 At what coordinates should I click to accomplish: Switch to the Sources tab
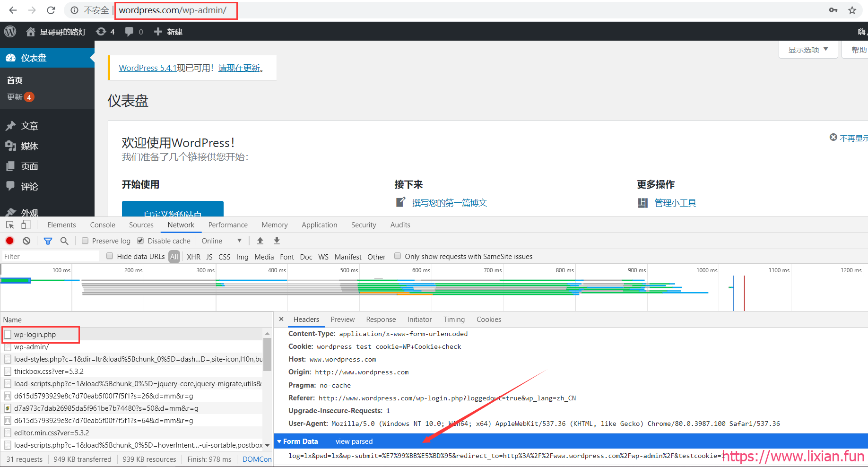click(x=141, y=225)
